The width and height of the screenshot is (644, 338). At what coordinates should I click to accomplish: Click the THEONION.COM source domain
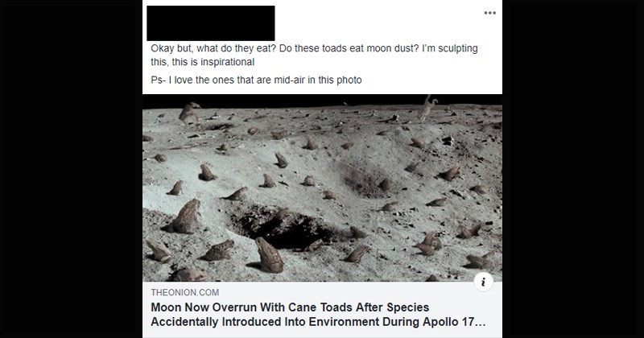(184, 292)
